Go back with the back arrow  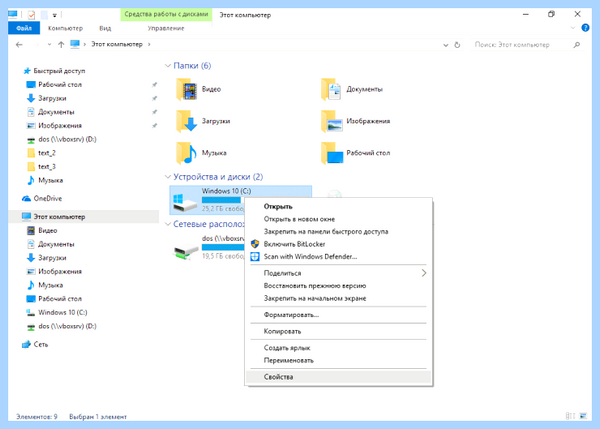[19, 45]
